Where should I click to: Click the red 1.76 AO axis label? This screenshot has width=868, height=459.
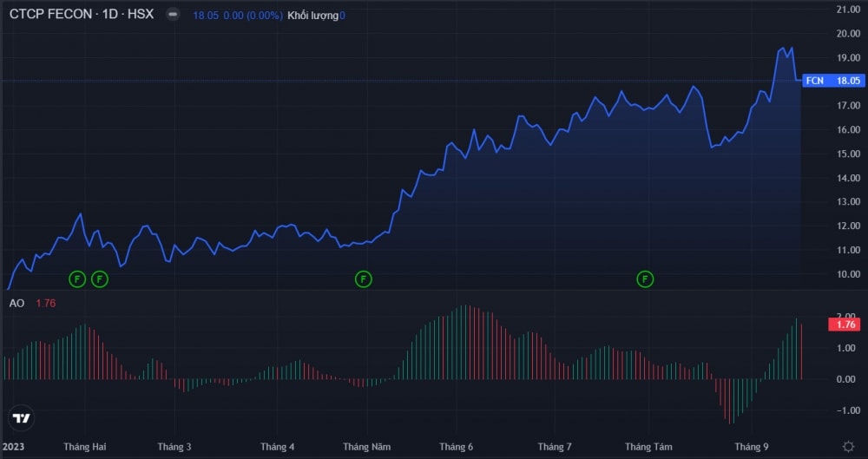click(x=846, y=325)
